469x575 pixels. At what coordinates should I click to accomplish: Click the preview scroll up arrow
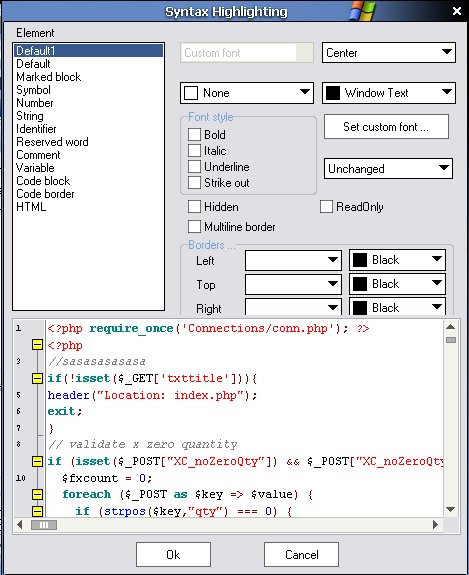451,327
